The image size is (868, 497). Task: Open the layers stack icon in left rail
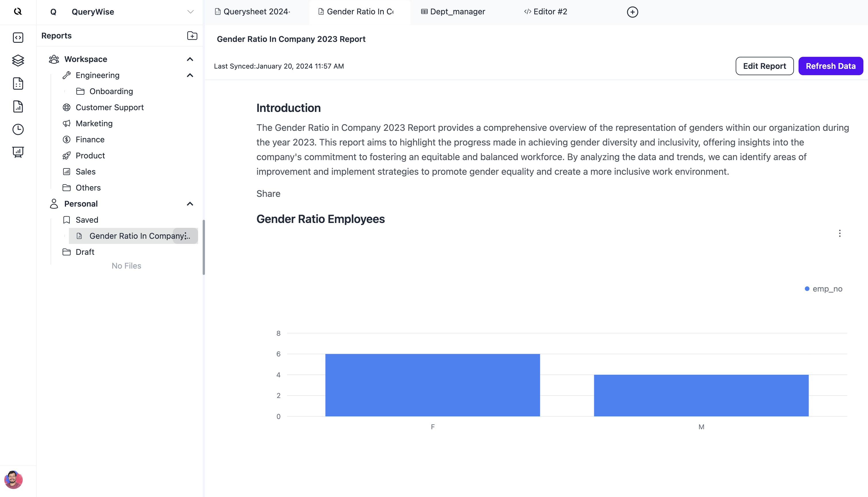tap(18, 61)
